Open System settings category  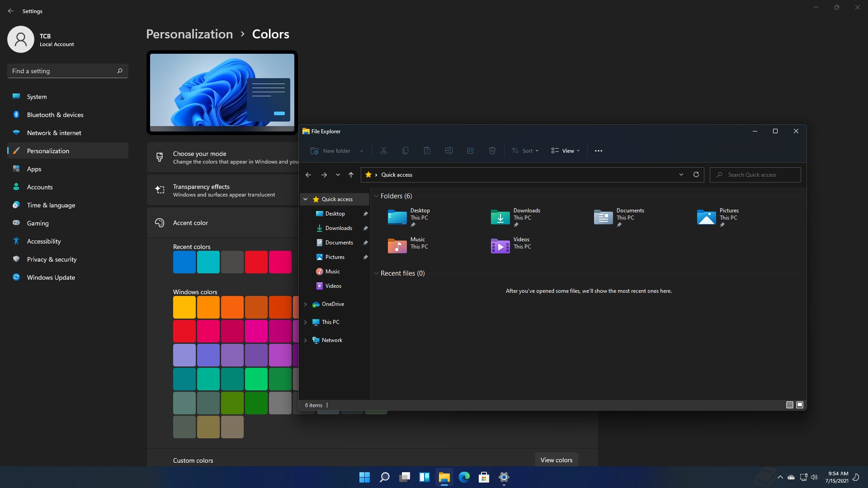point(68,97)
